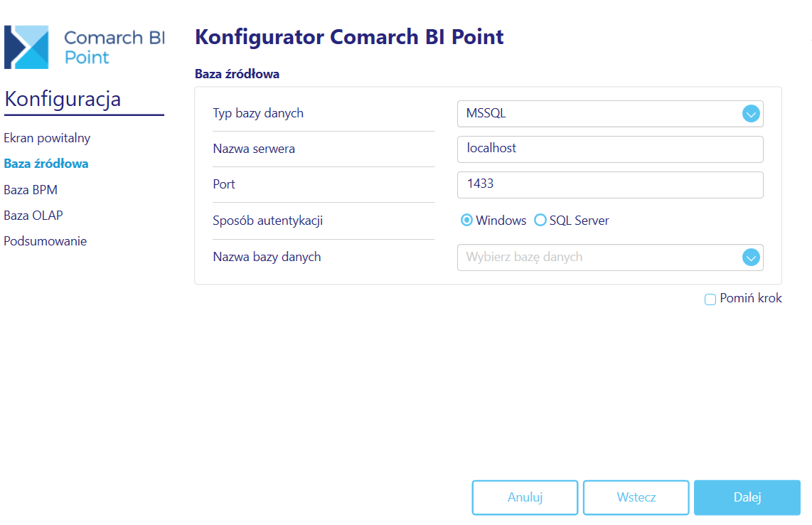Open the Typ bazy danych dropdown arrow
This screenshot has width=812, height=525.
pos(750,114)
